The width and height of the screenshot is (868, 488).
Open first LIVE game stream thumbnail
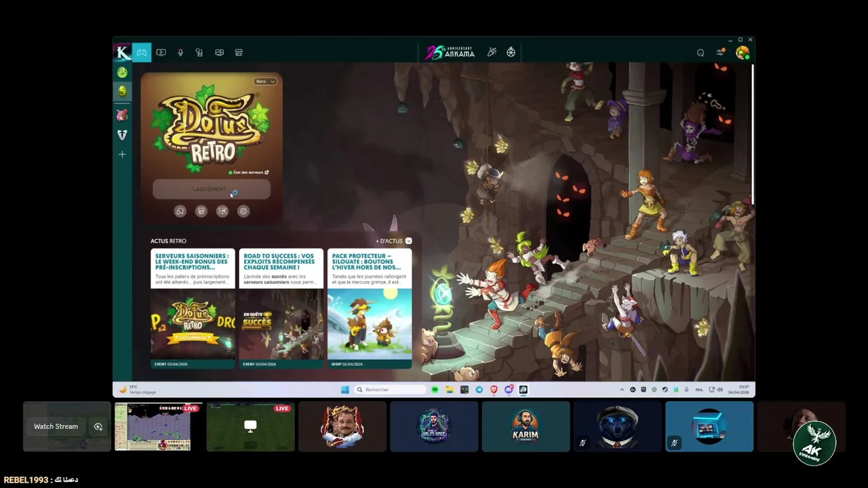point(159,426)
